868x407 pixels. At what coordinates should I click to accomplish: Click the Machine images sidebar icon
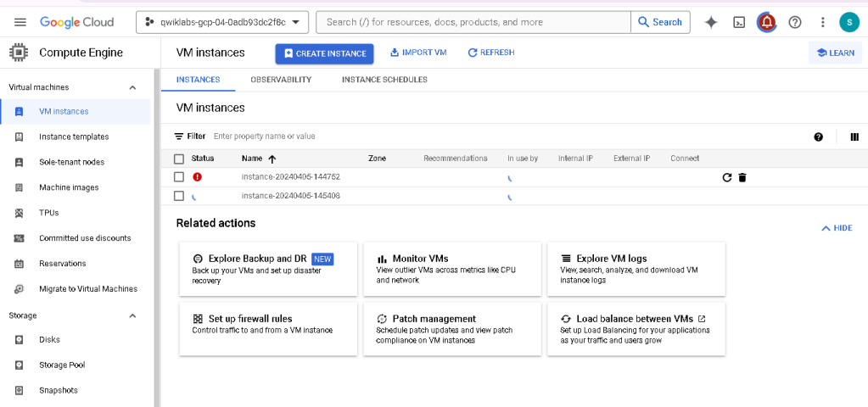19,187
